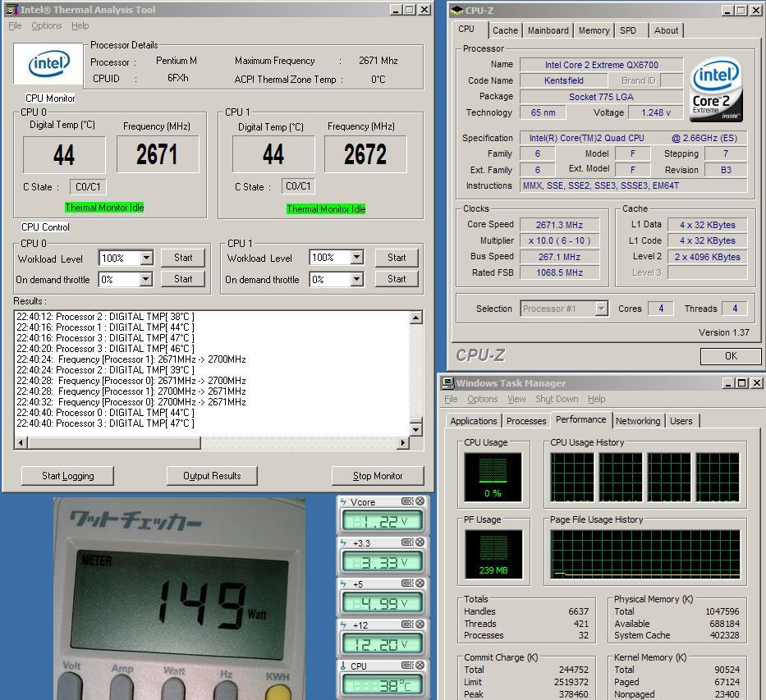766x700 pixels.
Task: Click the CPU-Z chip icon in its title bar
Action: 456,10
